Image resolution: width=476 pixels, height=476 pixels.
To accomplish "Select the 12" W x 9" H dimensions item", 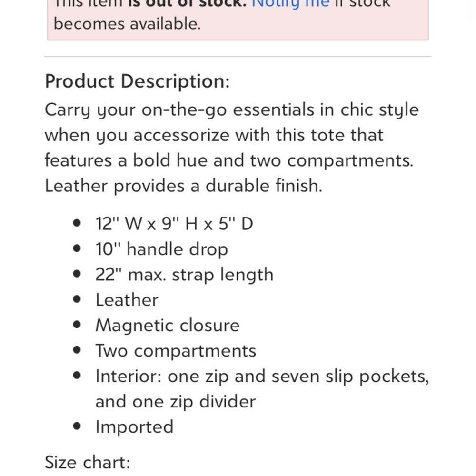I will (174, 224).
